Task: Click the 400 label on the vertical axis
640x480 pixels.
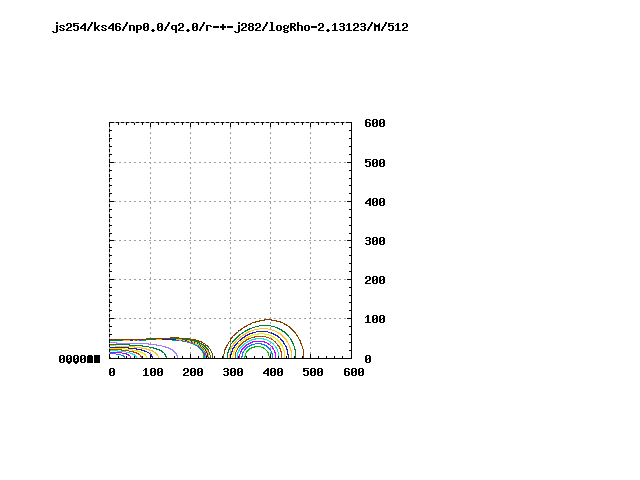Action: click(375, 202)
